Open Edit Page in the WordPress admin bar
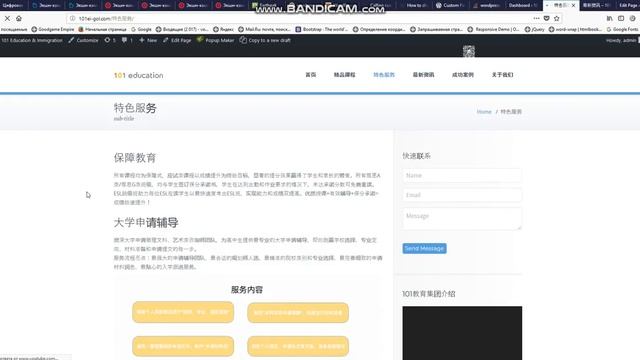 click(177, 40)
